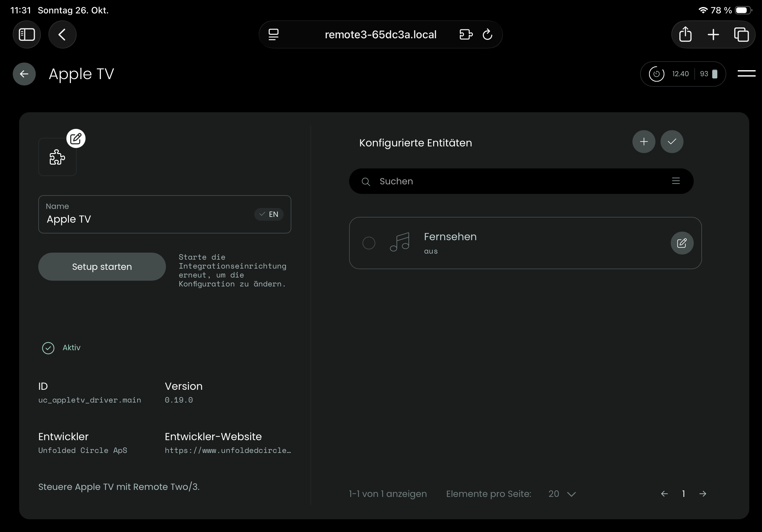762x532 pixels.
Task: Click the checkmark select-all entities button
Action: coord(672,142)
